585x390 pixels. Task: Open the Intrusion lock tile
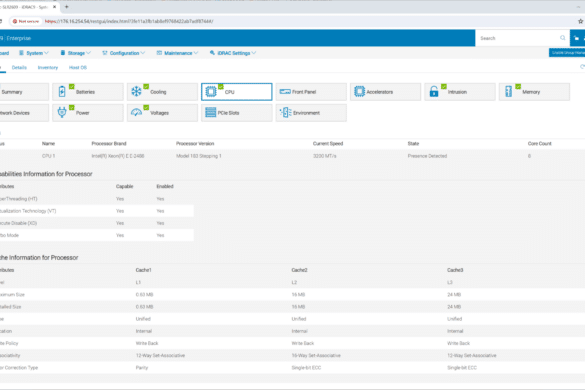point(460,92)
